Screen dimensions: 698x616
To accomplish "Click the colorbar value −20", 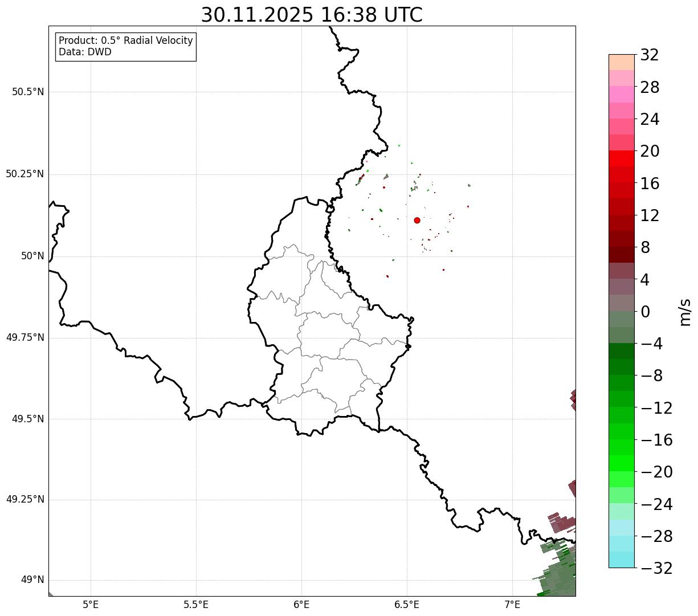I will pyautogui.click(x=656, y=472).
